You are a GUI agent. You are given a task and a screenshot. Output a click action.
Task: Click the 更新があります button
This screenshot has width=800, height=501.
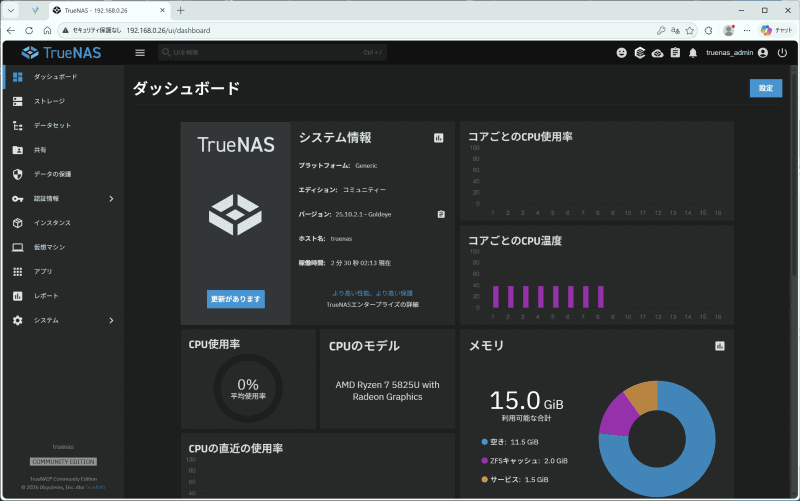[236, 299]
